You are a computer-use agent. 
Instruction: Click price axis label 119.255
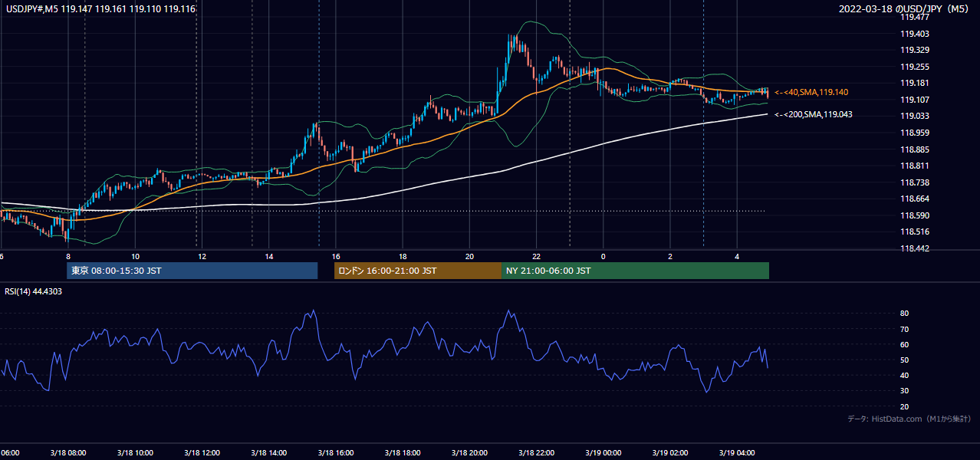pos(914,67)
